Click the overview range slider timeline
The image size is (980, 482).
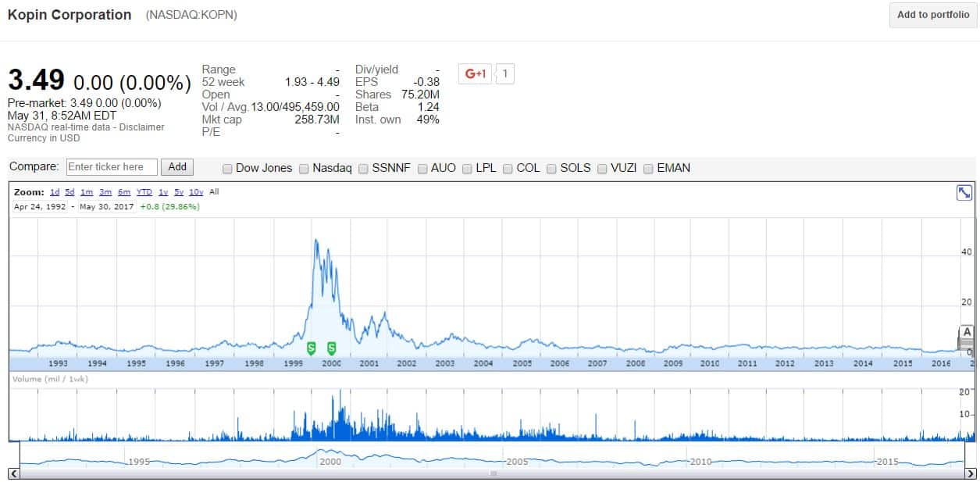coord(492,456)
